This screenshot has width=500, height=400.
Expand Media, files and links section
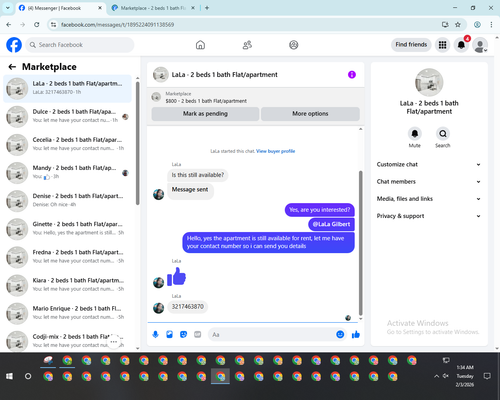(429, 199)
